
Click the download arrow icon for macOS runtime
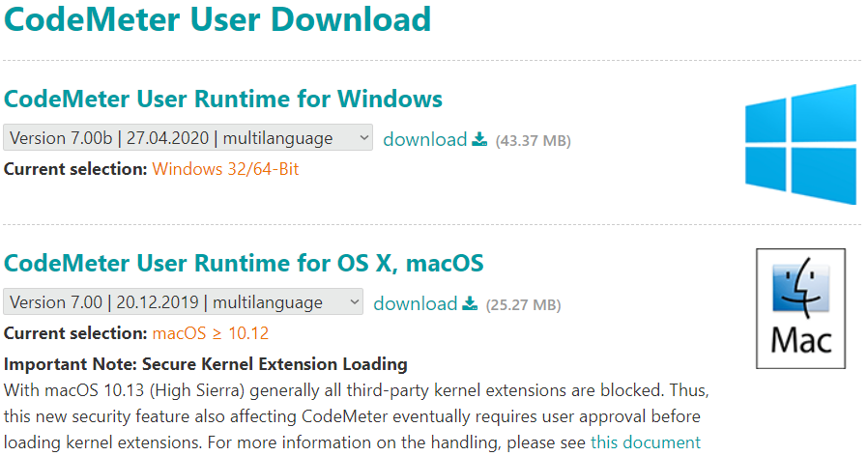[x=470, y=304]
